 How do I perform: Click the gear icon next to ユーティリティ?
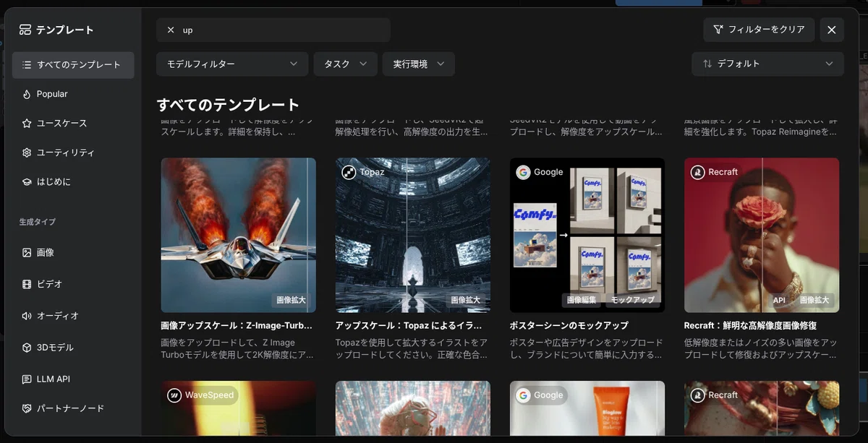coord(27,152)
